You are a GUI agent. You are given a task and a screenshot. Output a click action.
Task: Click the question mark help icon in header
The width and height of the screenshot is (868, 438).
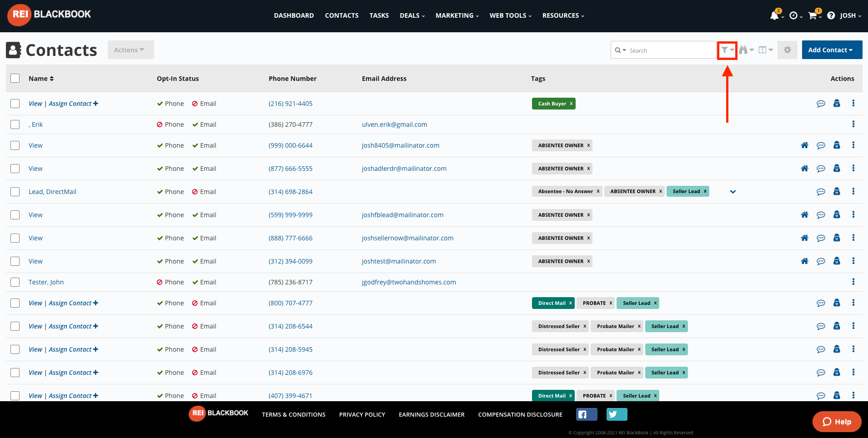pos(831,15)
